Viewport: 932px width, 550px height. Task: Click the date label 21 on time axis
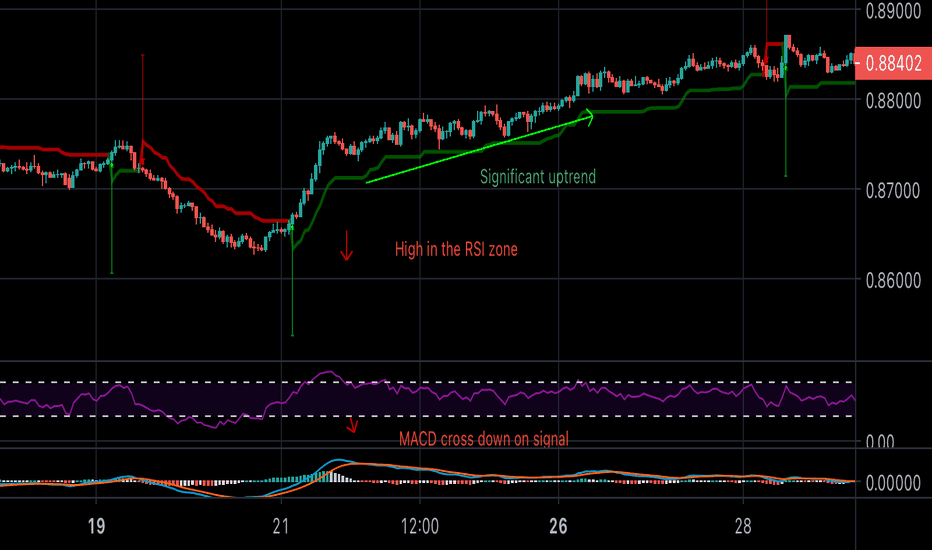click(281, 526)
